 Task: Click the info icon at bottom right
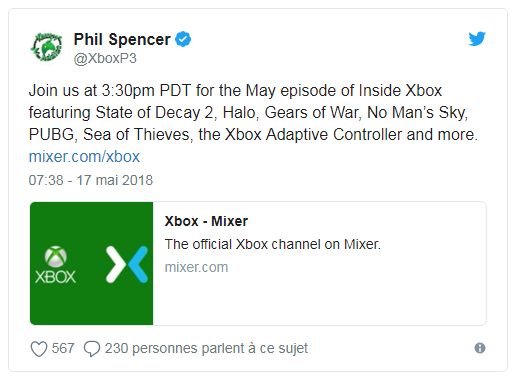(480, 348)
